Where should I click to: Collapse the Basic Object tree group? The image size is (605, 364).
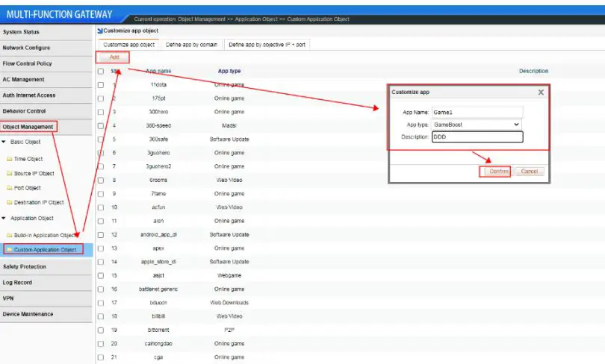click(4, 142)
